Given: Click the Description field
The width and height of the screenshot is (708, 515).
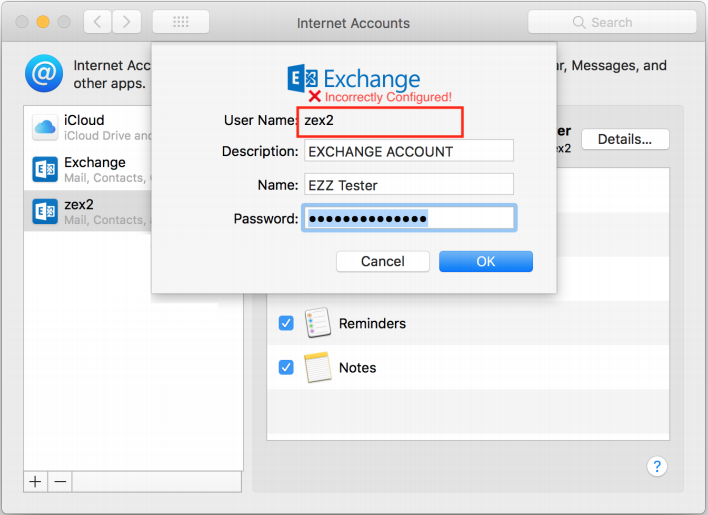Looking at the screenshot, I should 409,151.
